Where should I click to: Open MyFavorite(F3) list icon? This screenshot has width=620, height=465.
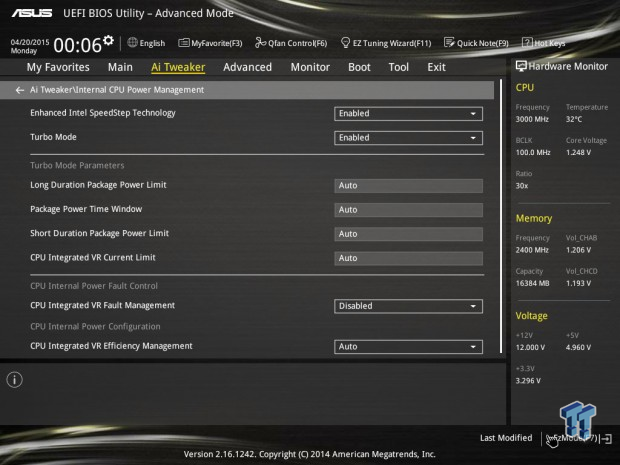click(183, 43)
